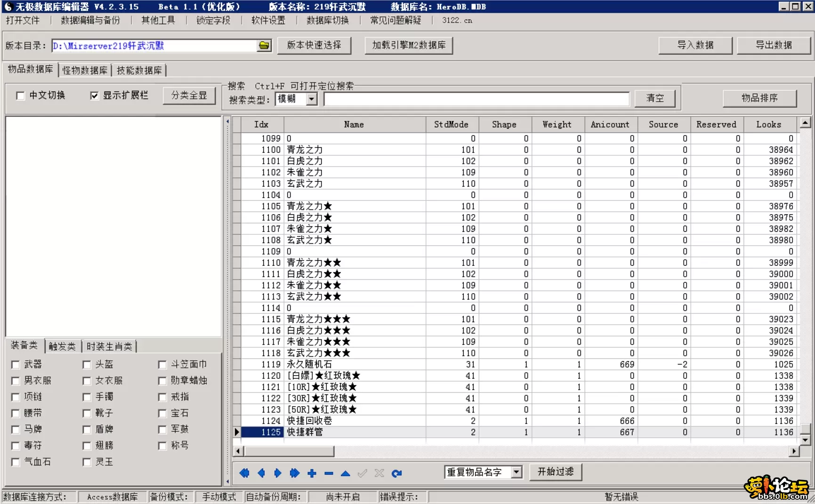815x504 pixels.
Task: Click the 版本快速选择 button
Action: [x=314, y=45]
